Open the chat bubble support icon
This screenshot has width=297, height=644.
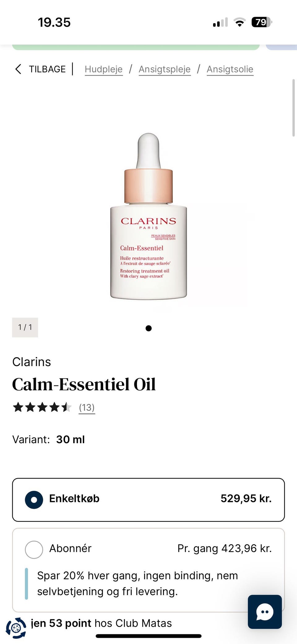tap(265, 612)
